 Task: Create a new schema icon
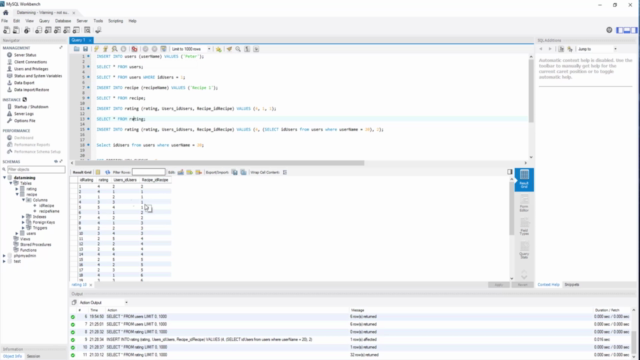pos(38,30)
